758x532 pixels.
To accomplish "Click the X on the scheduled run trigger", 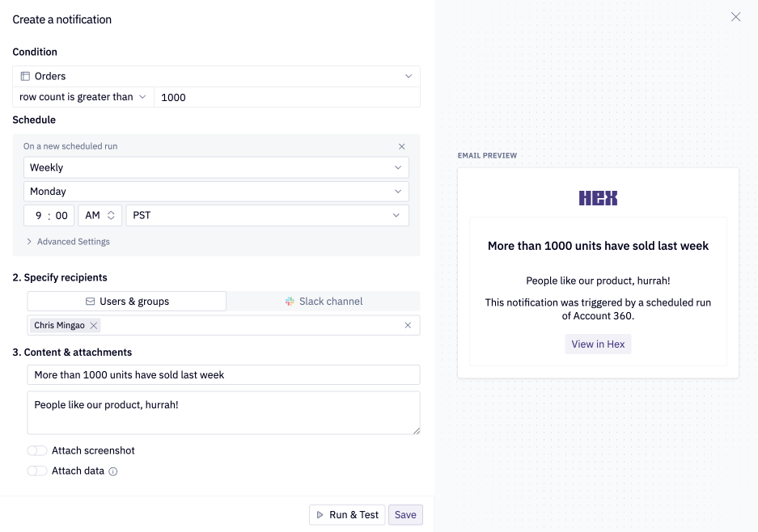I will (x=402, y=146).
